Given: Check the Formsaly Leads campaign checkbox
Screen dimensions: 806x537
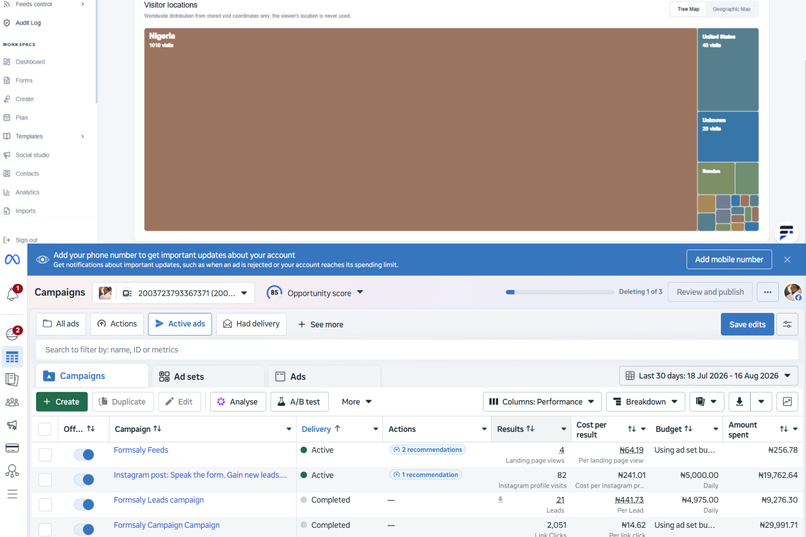Looking at the screenshot, I should 45,505.
